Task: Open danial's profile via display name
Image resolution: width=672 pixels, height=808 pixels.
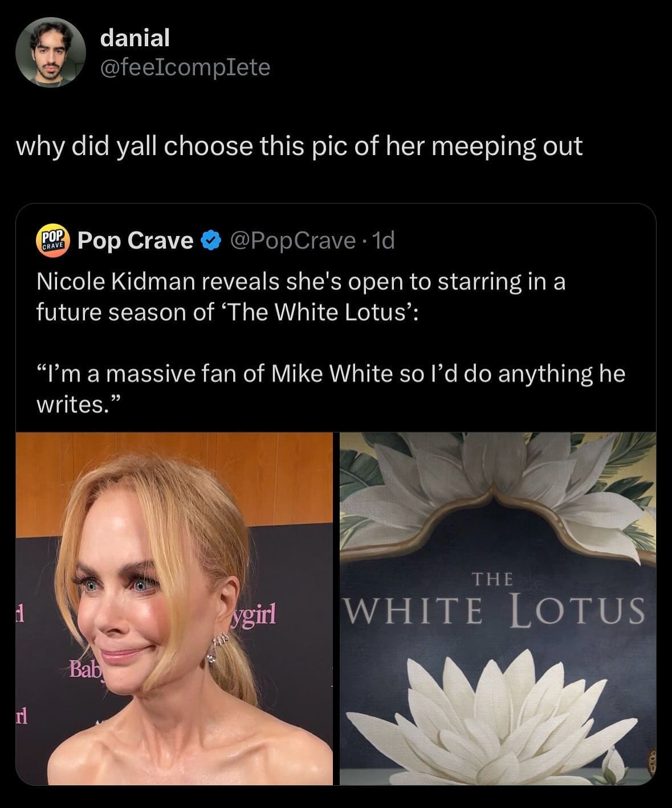Action: pyautogui.click(x=135, y=38)
